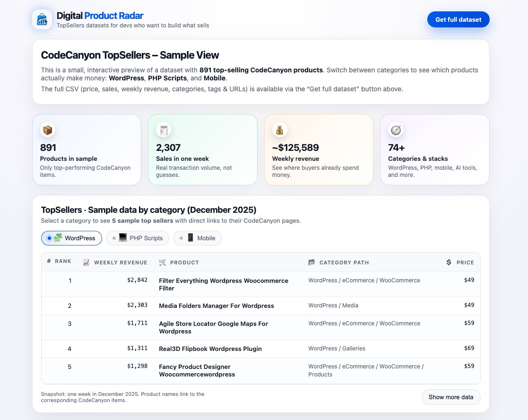
Task: Click the 891 Products in sample card
Action: (x=87, y=149)
